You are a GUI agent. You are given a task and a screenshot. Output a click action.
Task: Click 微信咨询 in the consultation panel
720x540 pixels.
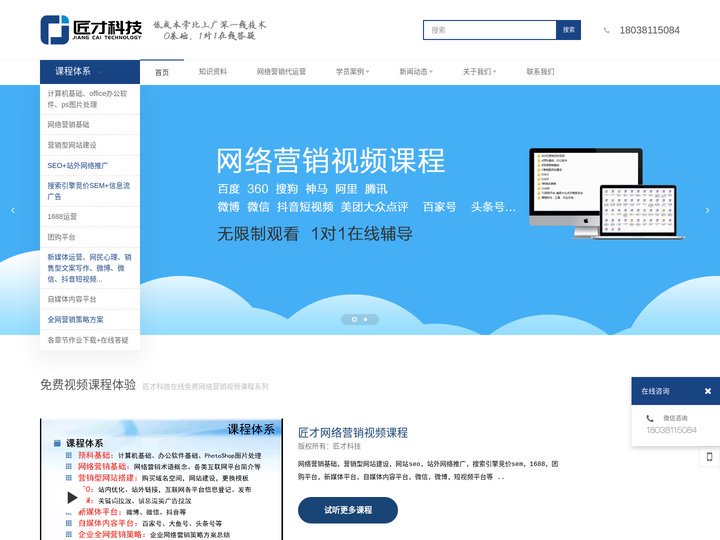click(x=675, y=418)
